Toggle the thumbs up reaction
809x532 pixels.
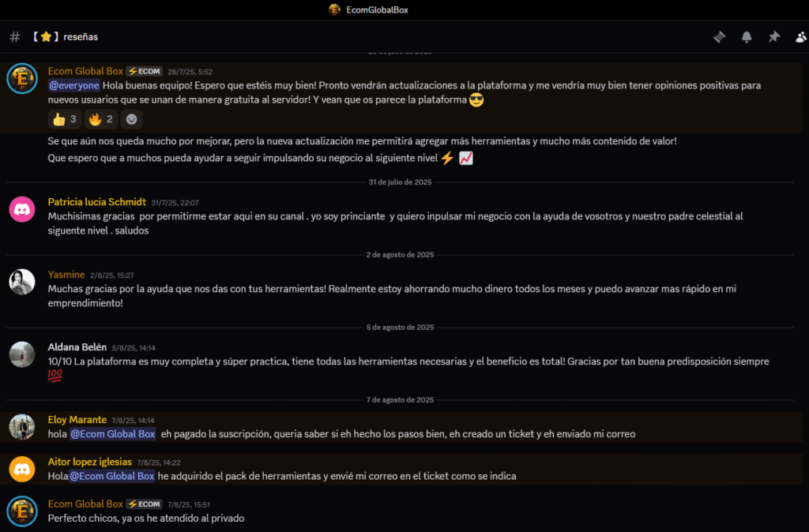(64, 120)
